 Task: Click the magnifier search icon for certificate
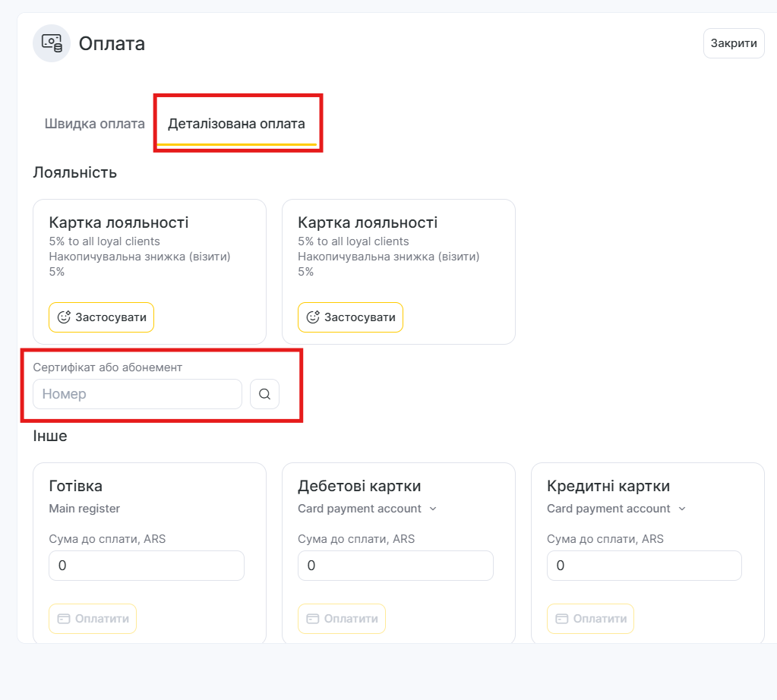pyautogui.click(x=264, y=394)
